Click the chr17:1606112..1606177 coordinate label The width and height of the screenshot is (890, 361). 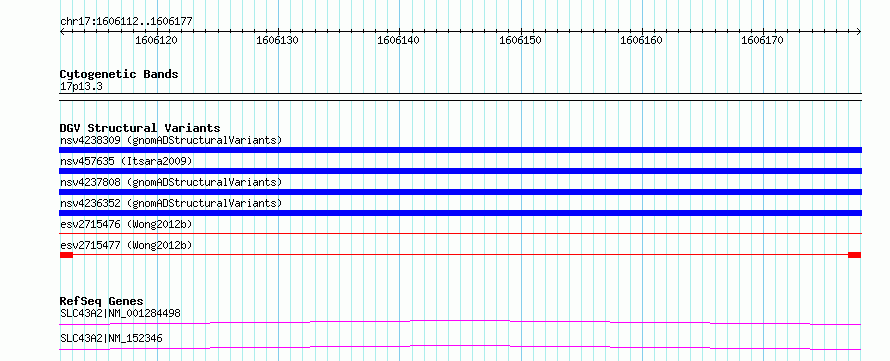126,22
